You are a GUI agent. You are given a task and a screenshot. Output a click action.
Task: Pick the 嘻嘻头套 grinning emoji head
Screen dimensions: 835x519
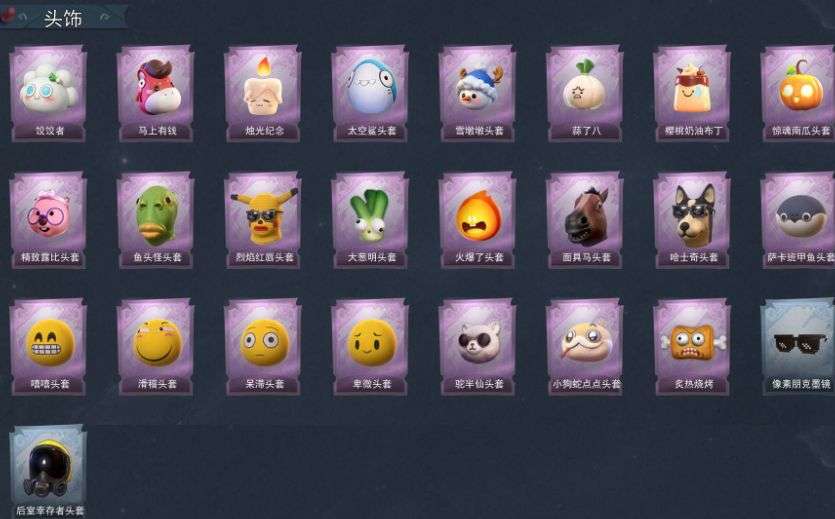48,347
